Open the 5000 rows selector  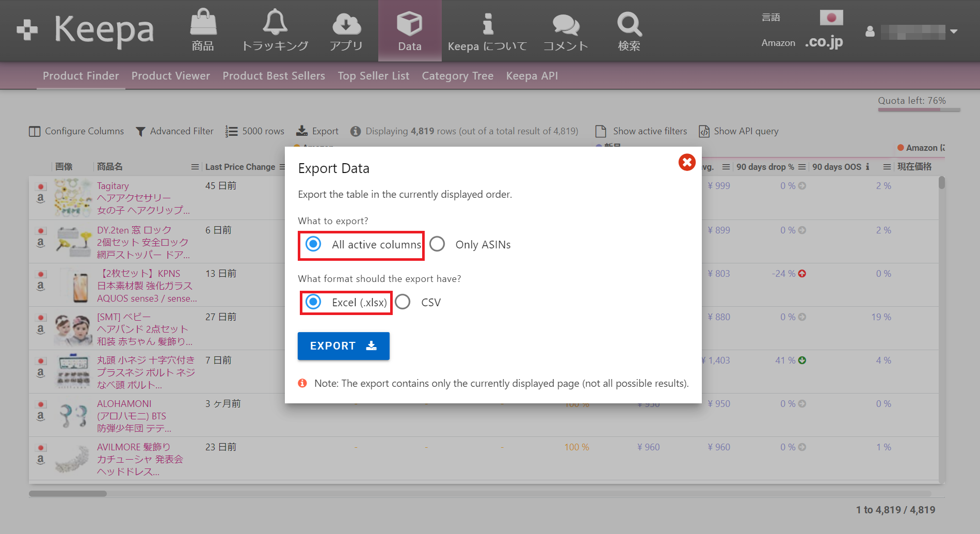[255, 131]
